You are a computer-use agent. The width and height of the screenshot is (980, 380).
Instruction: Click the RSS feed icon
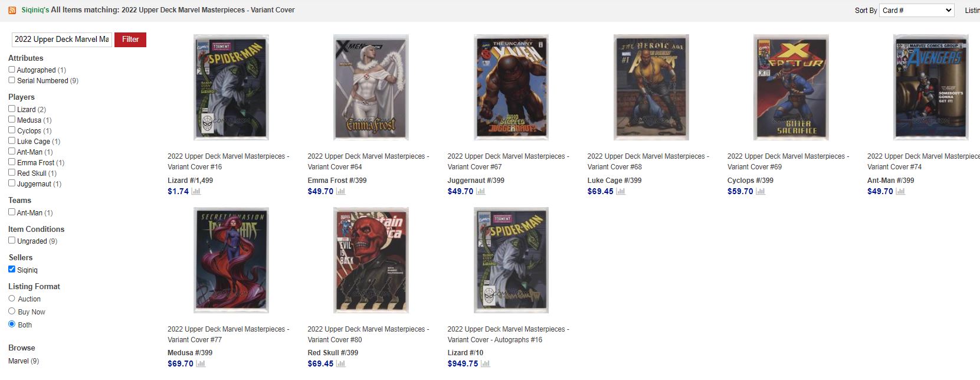click(12, 10)
